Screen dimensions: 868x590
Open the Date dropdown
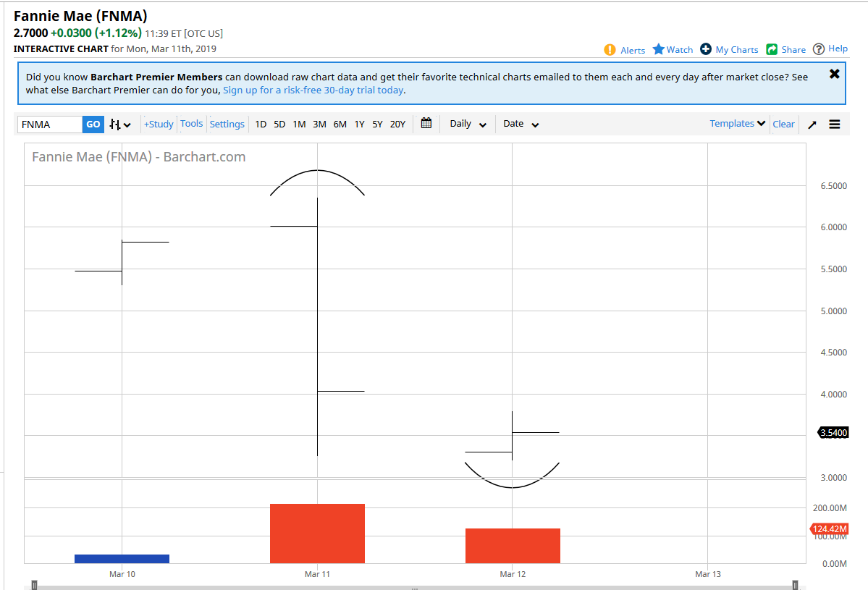(x=521, y=124)
